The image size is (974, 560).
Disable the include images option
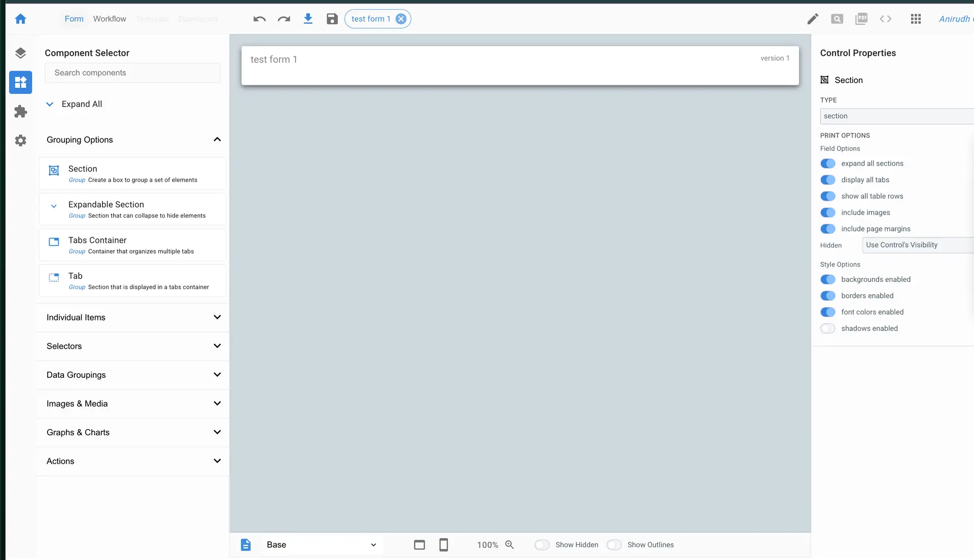click(x=828, y=213)
